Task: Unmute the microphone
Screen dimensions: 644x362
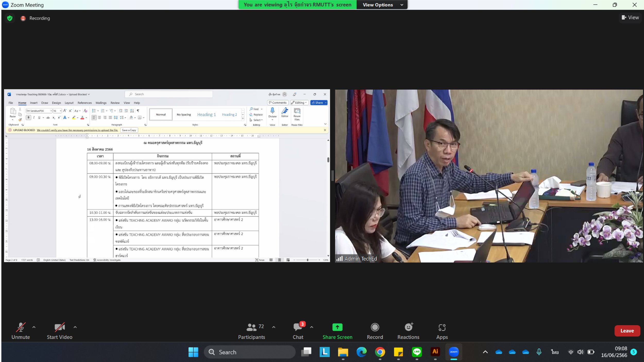Action: pos(21,331)
